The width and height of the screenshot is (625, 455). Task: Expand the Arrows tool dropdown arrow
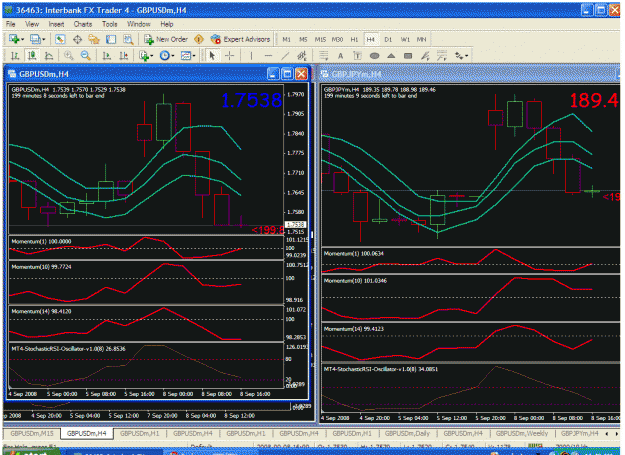[466, 56]
